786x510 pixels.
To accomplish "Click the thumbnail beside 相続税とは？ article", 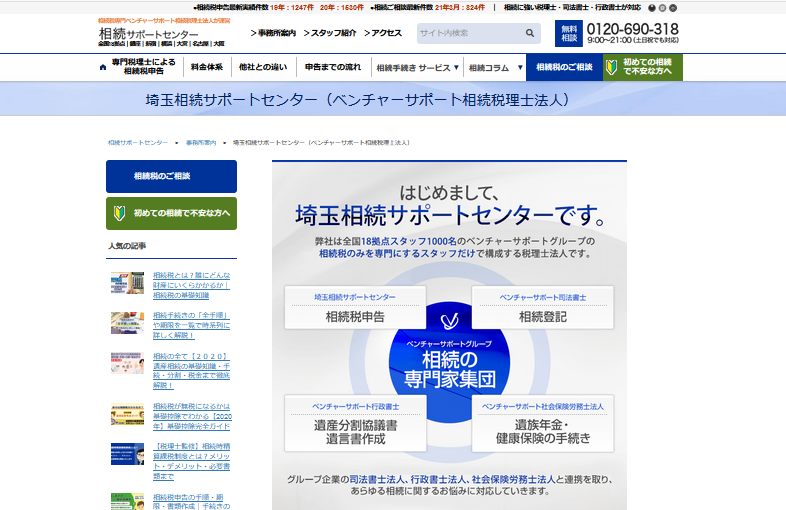I will tap(127, 283).
